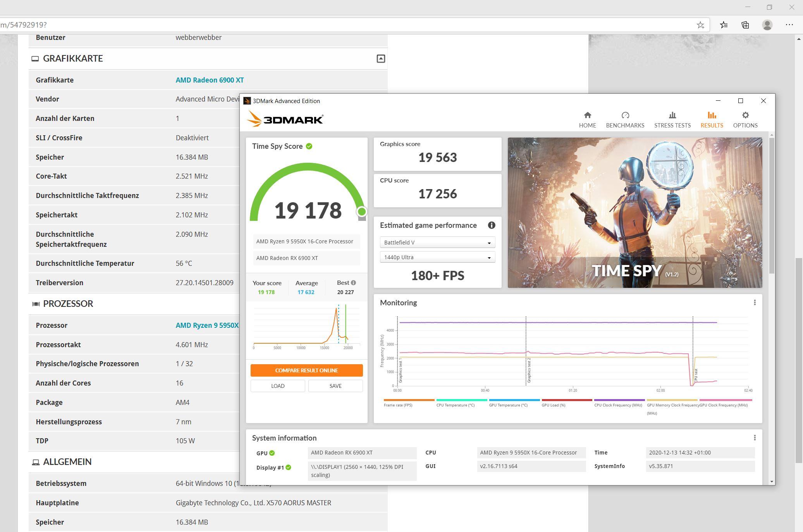
Task: Open the OPTIONS gear section
Action: pyautogui.click(x=745, y=119)
